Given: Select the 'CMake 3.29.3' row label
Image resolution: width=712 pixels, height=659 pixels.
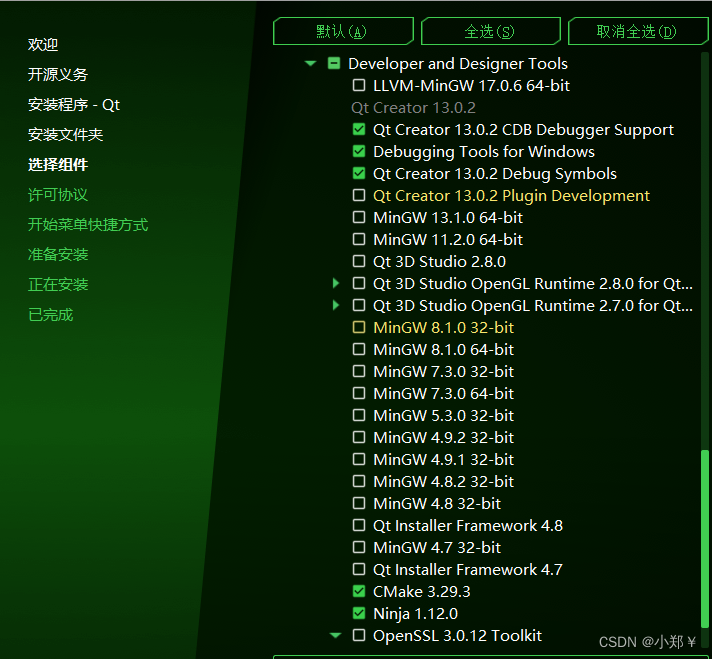Looking at the screenshot, I should (421, 591).
